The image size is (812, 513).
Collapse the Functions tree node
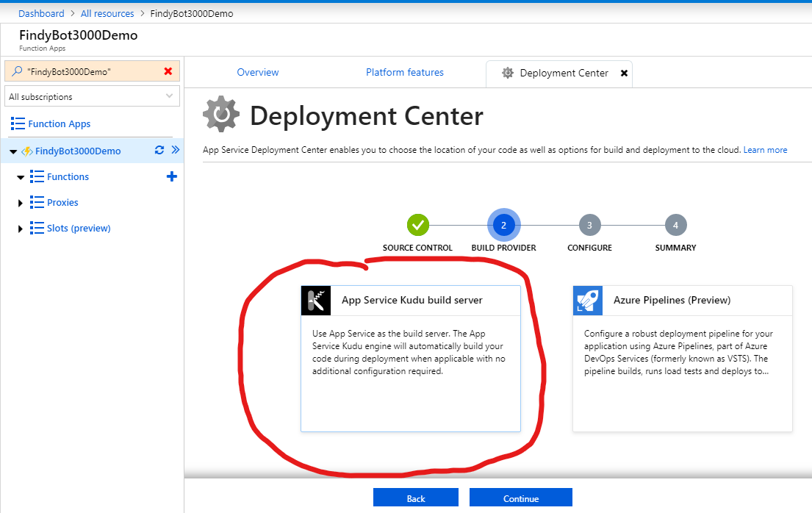(21, 177)
